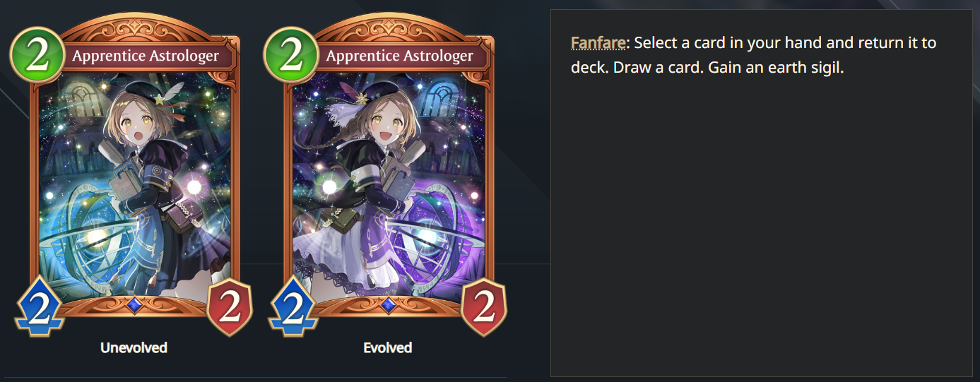Click the blue gem at bottom of Evolved card

[388, 305]
